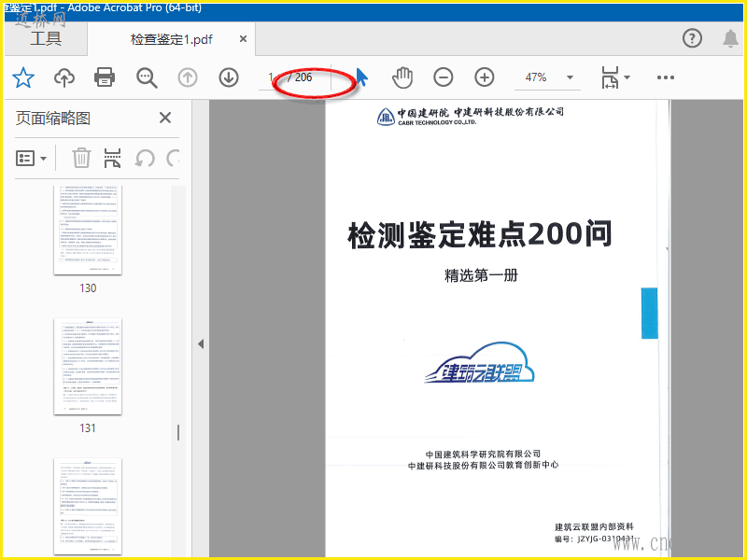
Task: Select page 131 thumbnail
Action: (88, 366)
